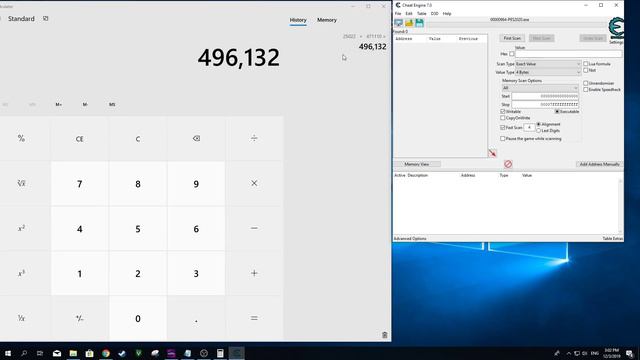640x360 pixels.
Task: Click the scan Value input field
Action: (569, 54)
